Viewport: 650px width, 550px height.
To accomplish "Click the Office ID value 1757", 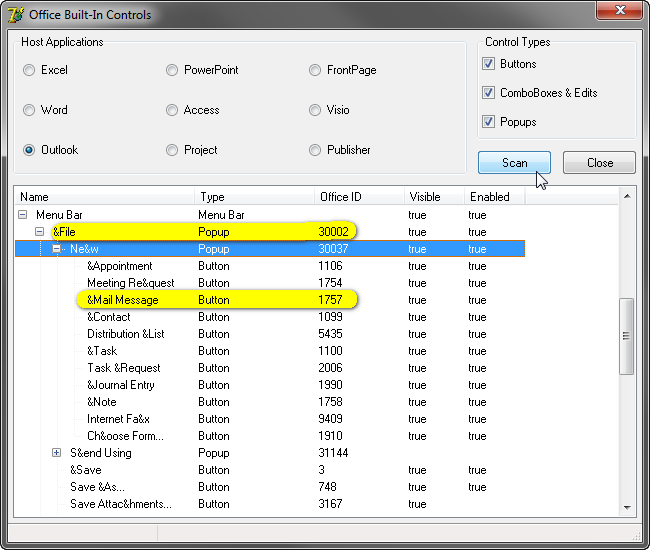I will [330, 300].
